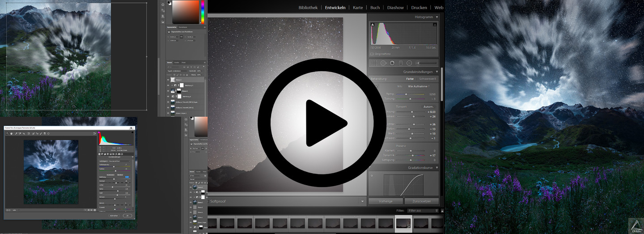
Task: Click the curve point adjustment target icon
Action: click(x=372, y=175)
